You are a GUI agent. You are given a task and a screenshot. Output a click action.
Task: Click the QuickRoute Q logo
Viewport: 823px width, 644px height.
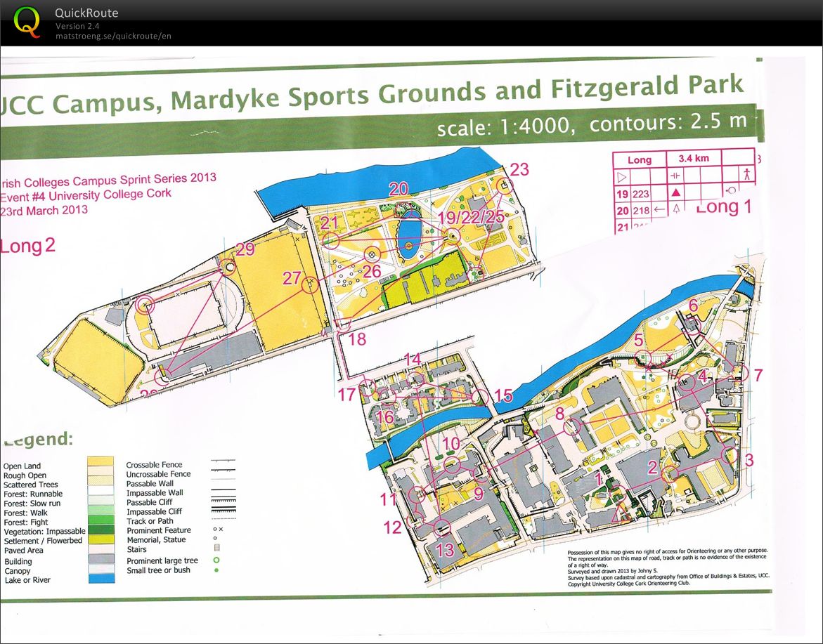[27, 22]
